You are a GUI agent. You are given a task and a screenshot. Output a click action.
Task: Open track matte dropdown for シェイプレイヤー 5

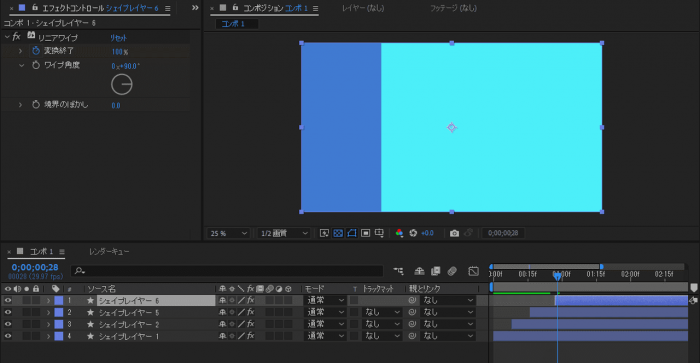click(382, 312)
